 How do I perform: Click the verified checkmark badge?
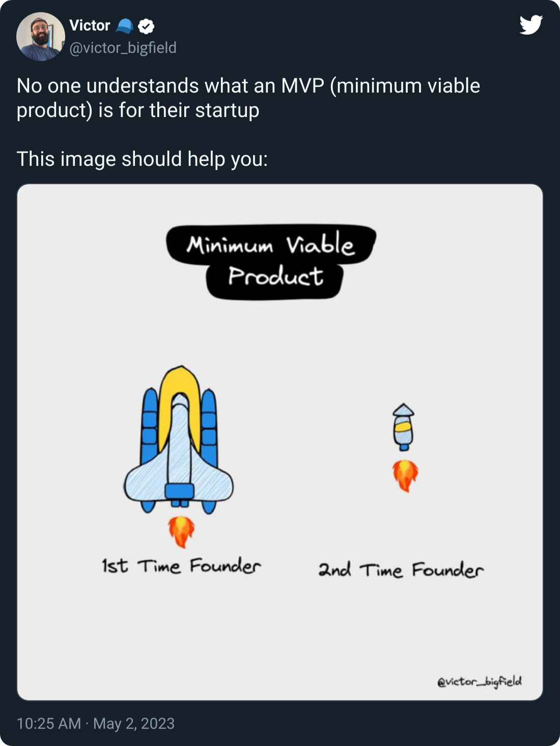[x=146, y=26]
